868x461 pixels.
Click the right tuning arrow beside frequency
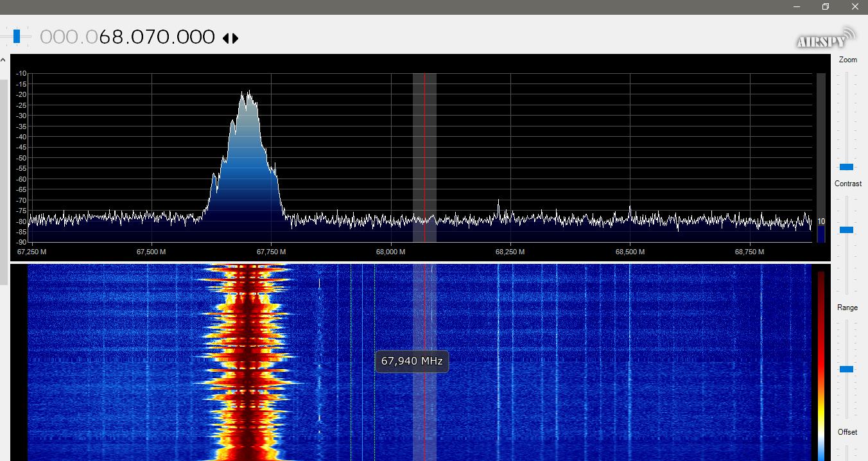click(236, 38)
